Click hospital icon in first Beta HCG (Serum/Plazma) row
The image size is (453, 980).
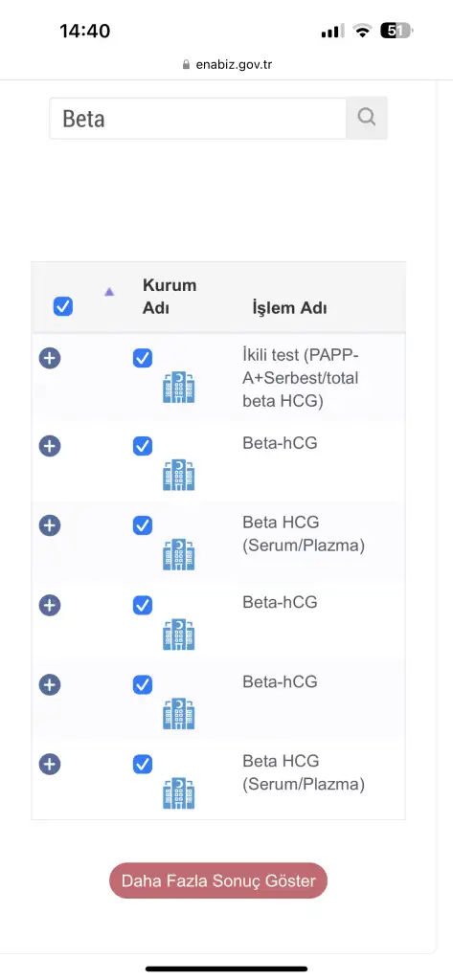179,554
